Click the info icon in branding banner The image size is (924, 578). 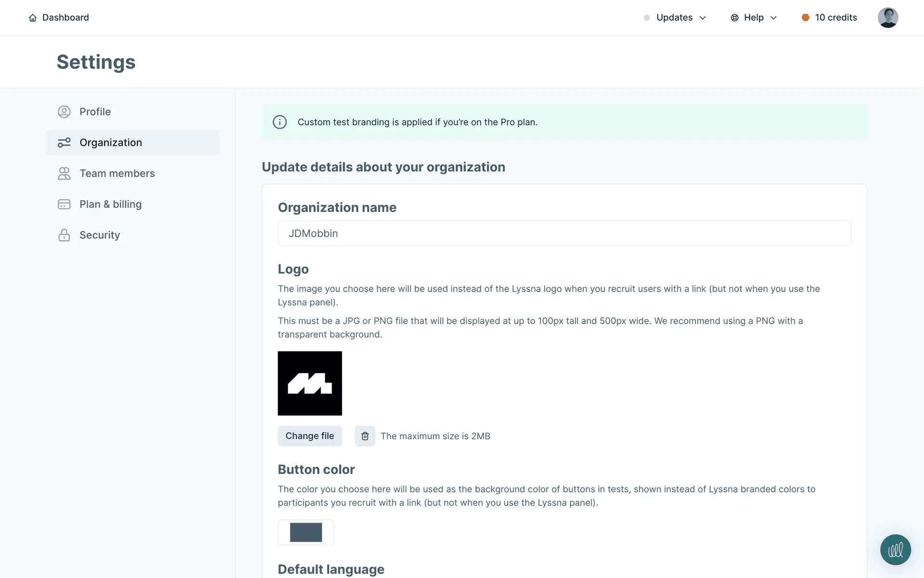coord(280,122)
